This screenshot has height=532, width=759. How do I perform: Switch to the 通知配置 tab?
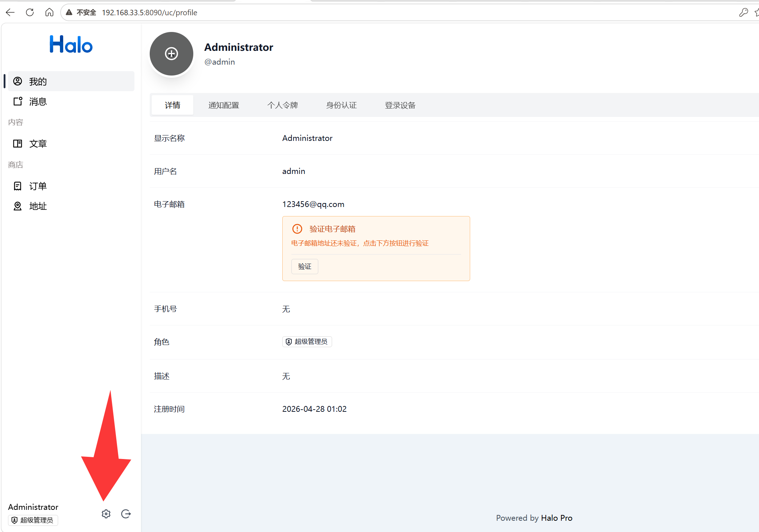tap(224, 105)
